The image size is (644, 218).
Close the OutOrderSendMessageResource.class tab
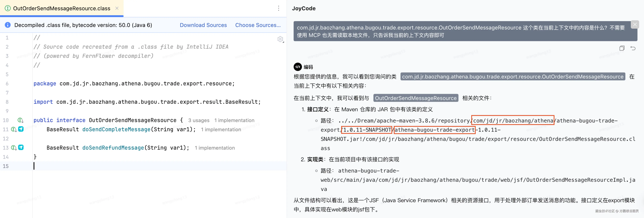point(117,8)
